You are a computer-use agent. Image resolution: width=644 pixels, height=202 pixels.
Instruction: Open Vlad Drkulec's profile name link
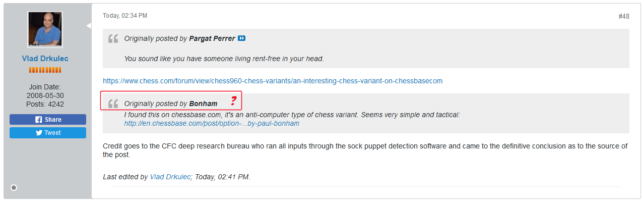pos(45,59)
